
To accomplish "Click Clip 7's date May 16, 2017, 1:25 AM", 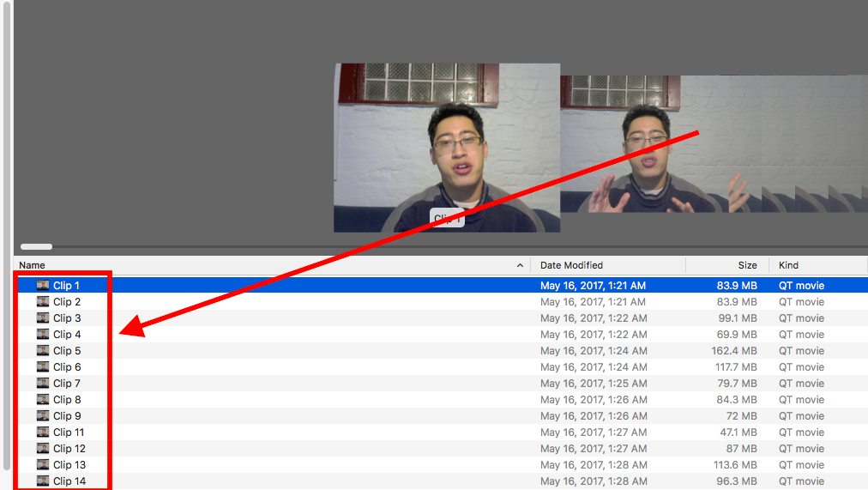I will tap(594, 383).
